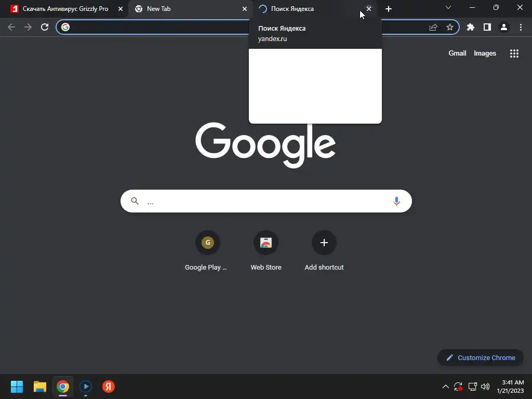Start voice search with microphone icon
Screen dimensions: 532x399
tap(396, 201)
